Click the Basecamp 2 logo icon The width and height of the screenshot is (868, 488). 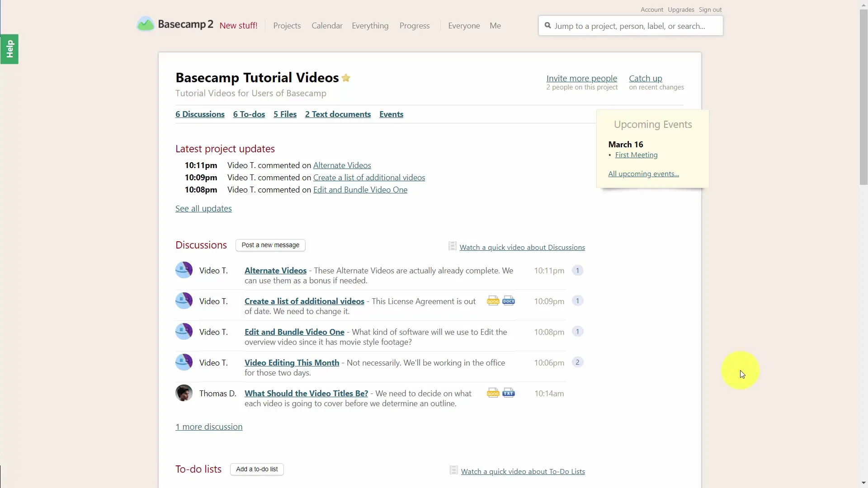(x=146, y=24)
